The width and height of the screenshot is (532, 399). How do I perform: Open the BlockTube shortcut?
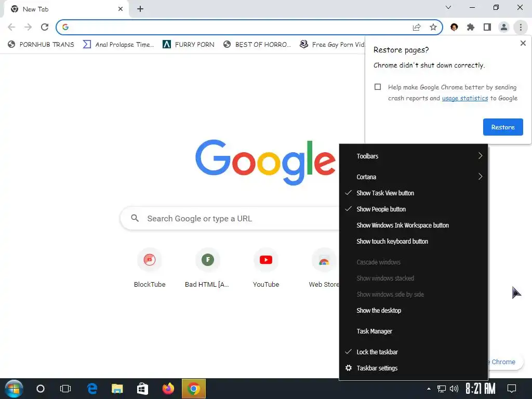coord(150,268)
